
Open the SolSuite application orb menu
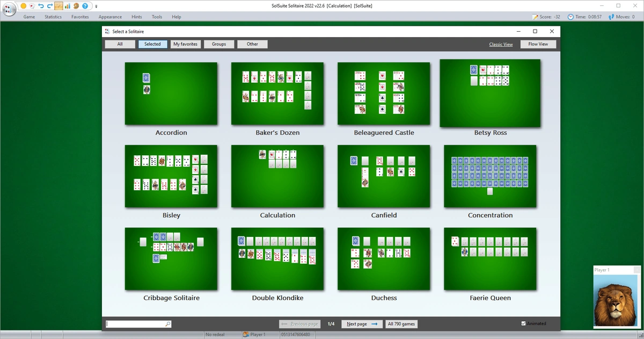(x=9, y=9)
